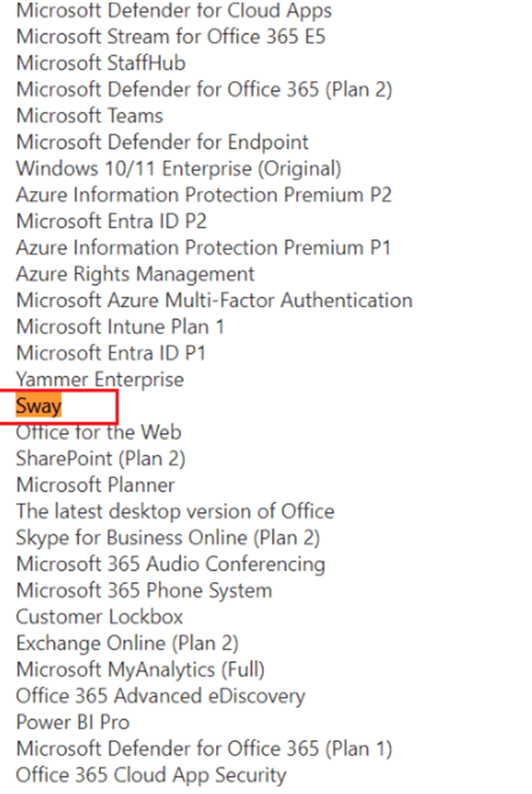Select the highlighted Sway entry

pyautogui.click(x=38, y=406)
